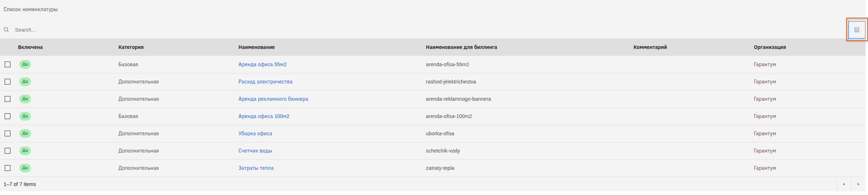Image resolution: width=868 pixels, height=195 pixels.
Task: Click the Категория column header
Action: [131, 47]
